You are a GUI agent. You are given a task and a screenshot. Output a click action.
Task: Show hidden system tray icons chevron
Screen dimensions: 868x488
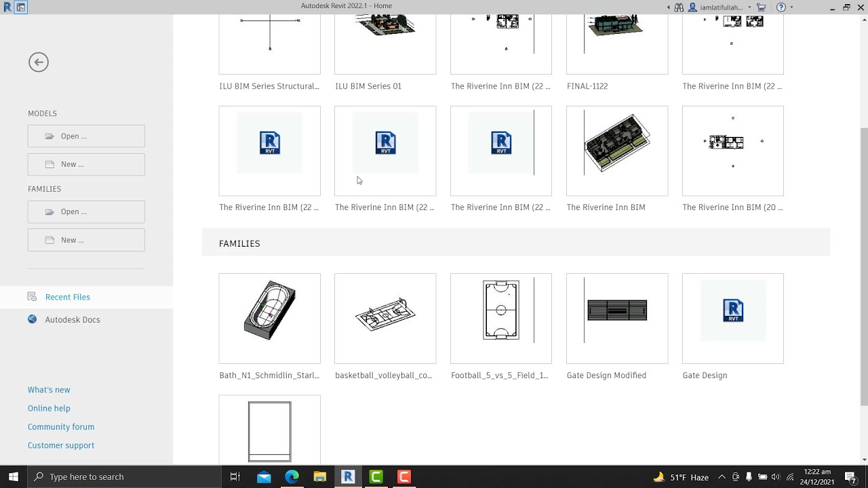[722, 477]
